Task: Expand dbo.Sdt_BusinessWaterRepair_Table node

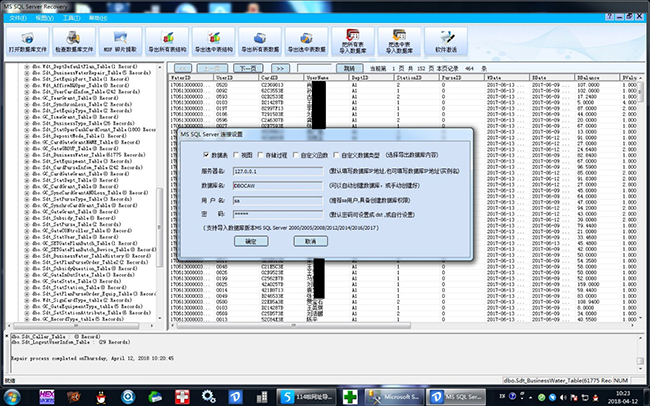Action: pyautogui.click(x=27, y=73)
